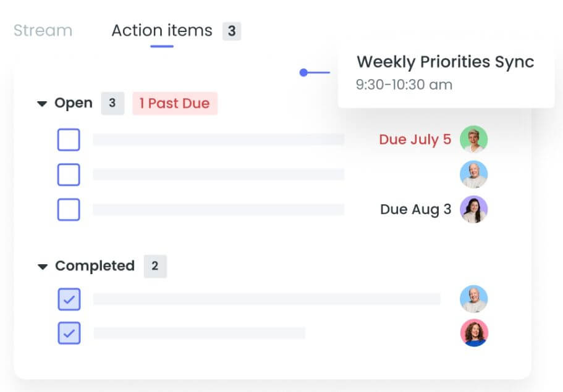
Task: Switch to the Stream tab
Action: 43,30
